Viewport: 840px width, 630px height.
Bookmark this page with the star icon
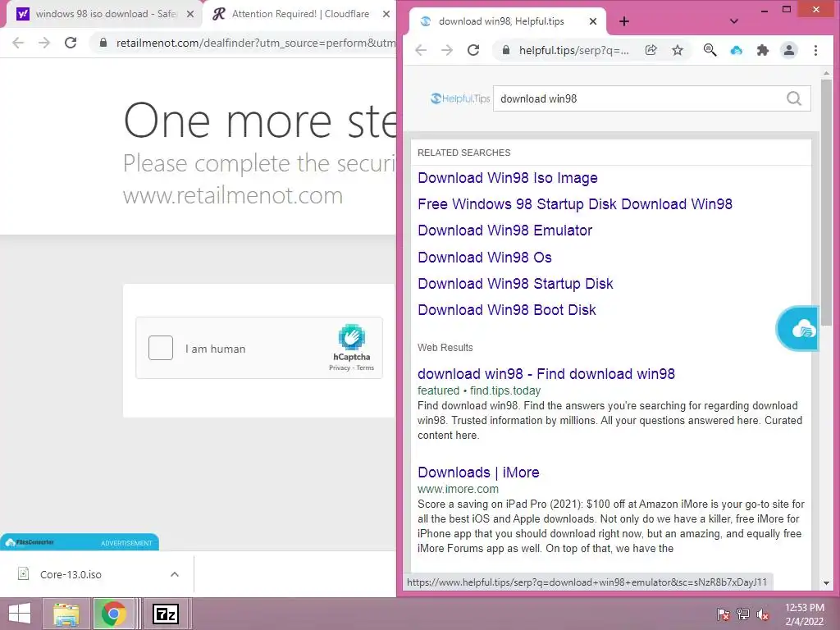pos(678,50)
